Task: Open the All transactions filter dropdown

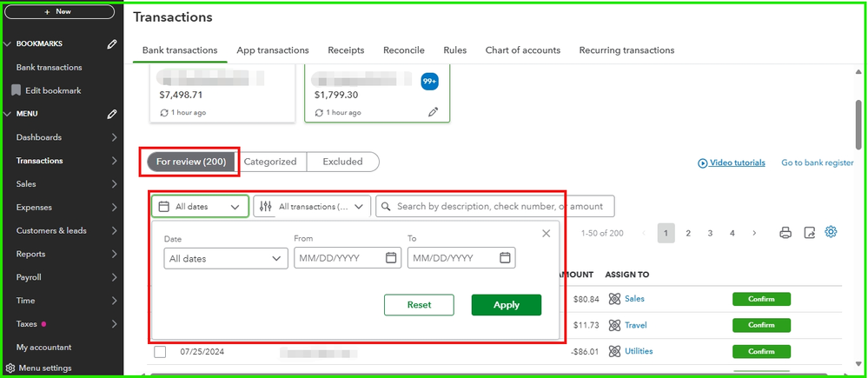Action: pyautogui.click(x=312, y=207)
